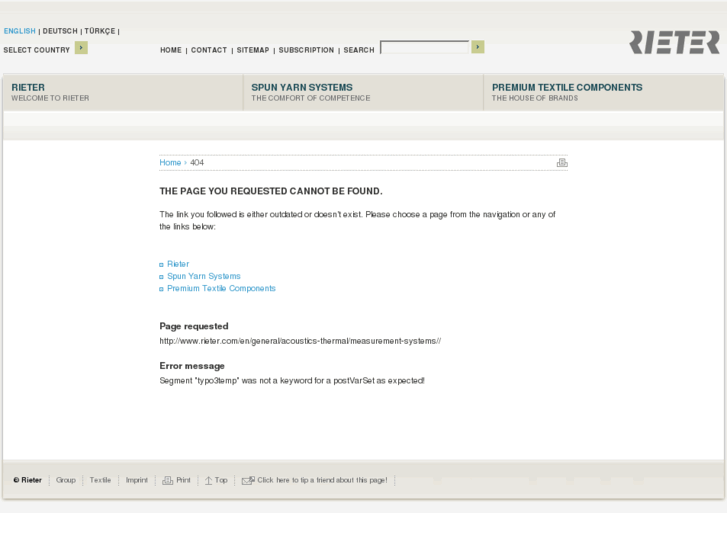The width and height of the screenshot is (727, 545).
Task: Click the Imprint link in the footer
Action: click(x=137, y=480)
